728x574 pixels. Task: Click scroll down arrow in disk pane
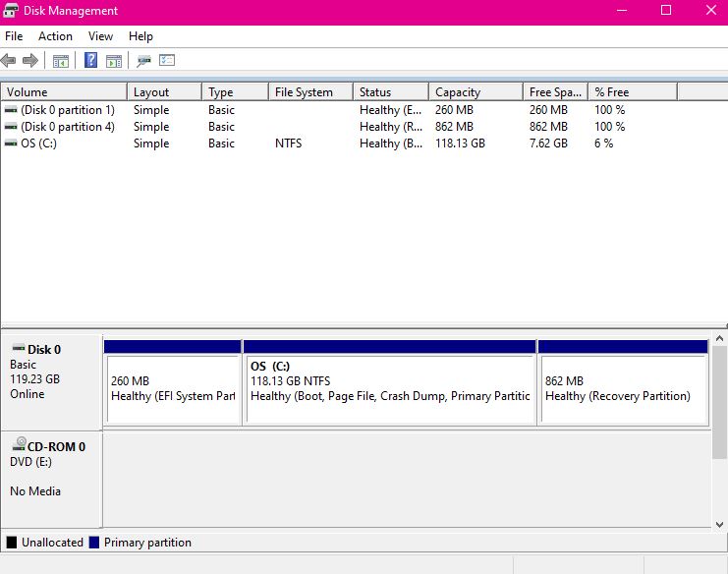pos(719,524)
